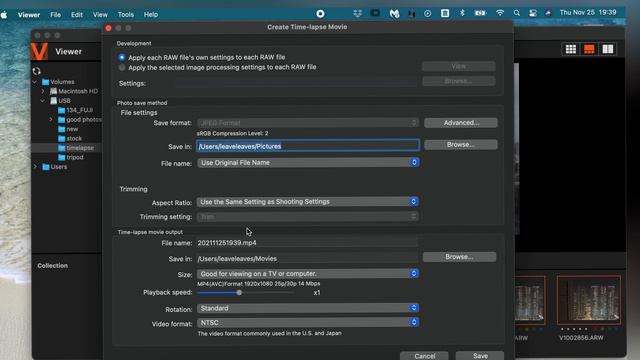The image size is (640, 360).
Task: Open Control Center in menu bar
Action: point(533,13)
